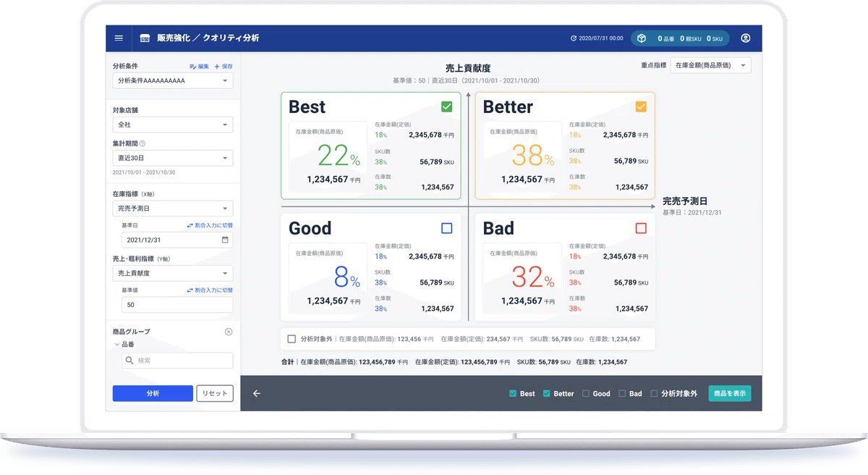Viewport: 868px width, 475px height.
Task: Collapse the 品番 section chevron
Action: pyautogui.click(x=117, y=345)
